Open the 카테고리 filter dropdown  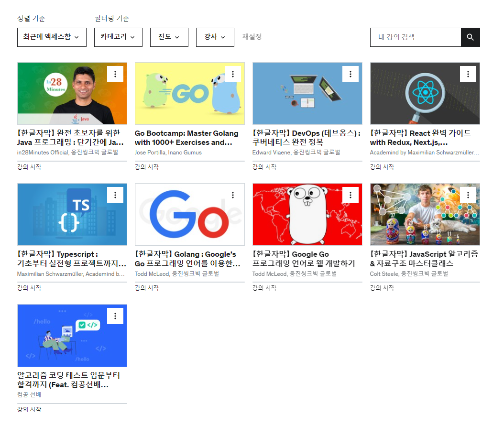coord(118,37)
